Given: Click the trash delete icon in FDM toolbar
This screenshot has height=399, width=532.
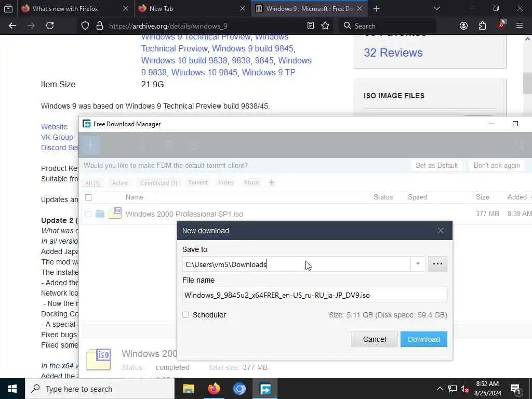Looking at the screenshot, I should pyautogui.click(x=168, y=145).
